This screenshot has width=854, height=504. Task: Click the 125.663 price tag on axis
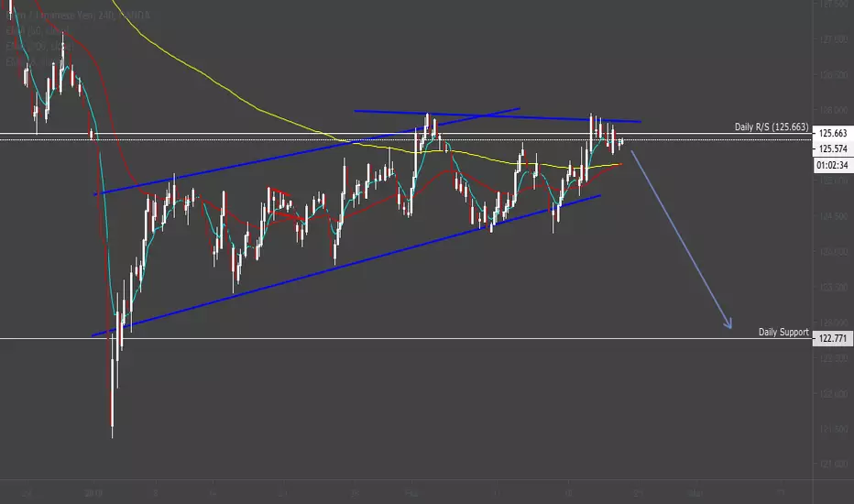point(833,133)
